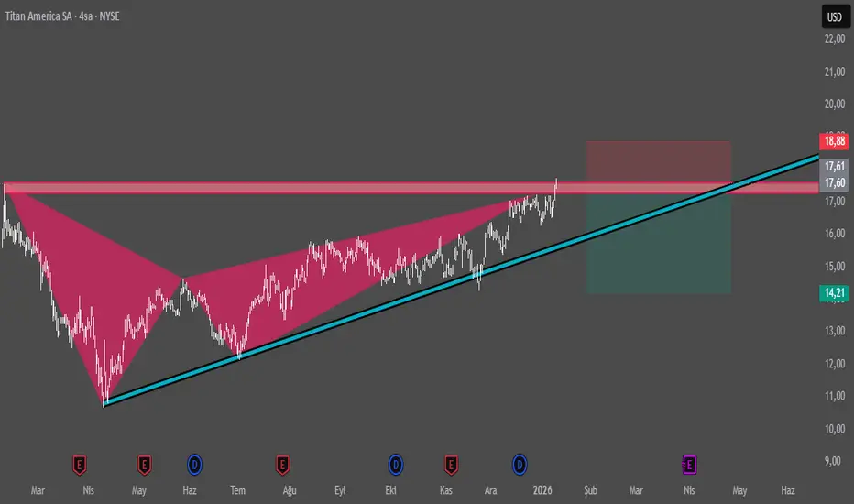Open the red E earnings marker nearest Ağu
Image resolution: width=854 pixels, height=504 pixels.
pos(282,465)
